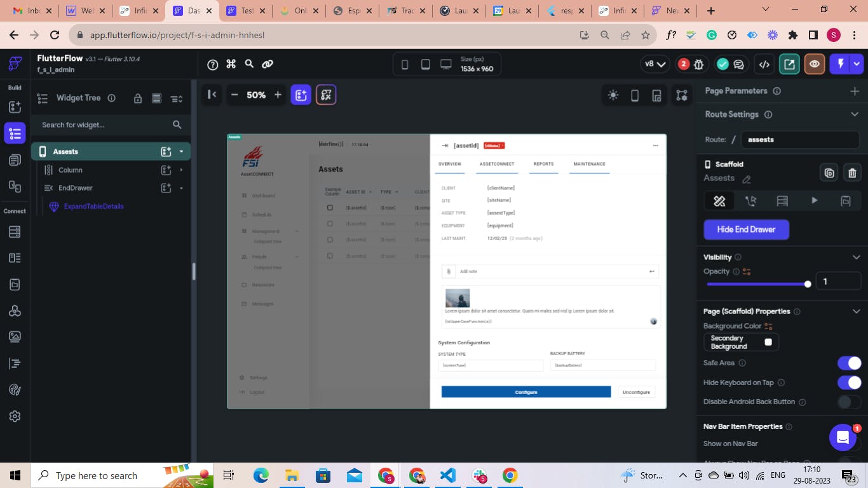
Task: Zoom out the canvas with minus
Action: [x=234, y=95]
